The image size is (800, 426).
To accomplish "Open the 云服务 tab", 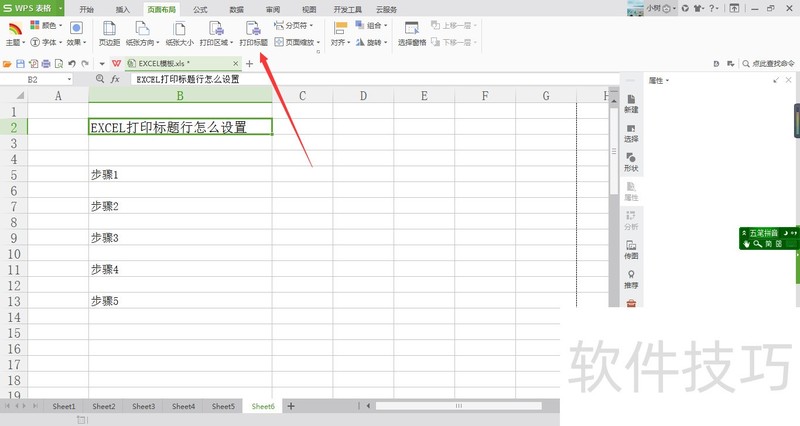I will (386, 9).
